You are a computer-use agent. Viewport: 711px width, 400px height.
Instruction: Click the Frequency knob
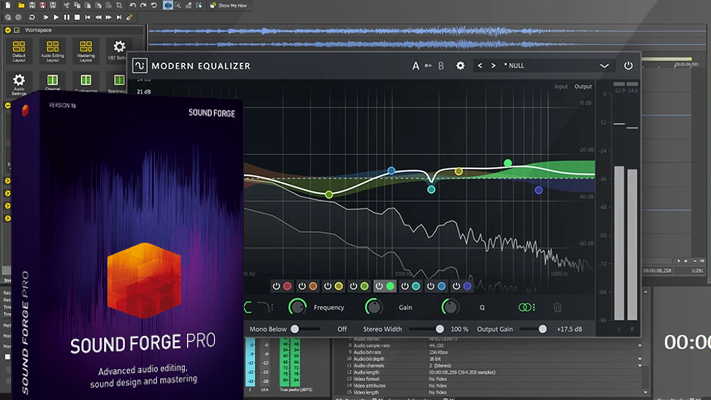point(297,308)
